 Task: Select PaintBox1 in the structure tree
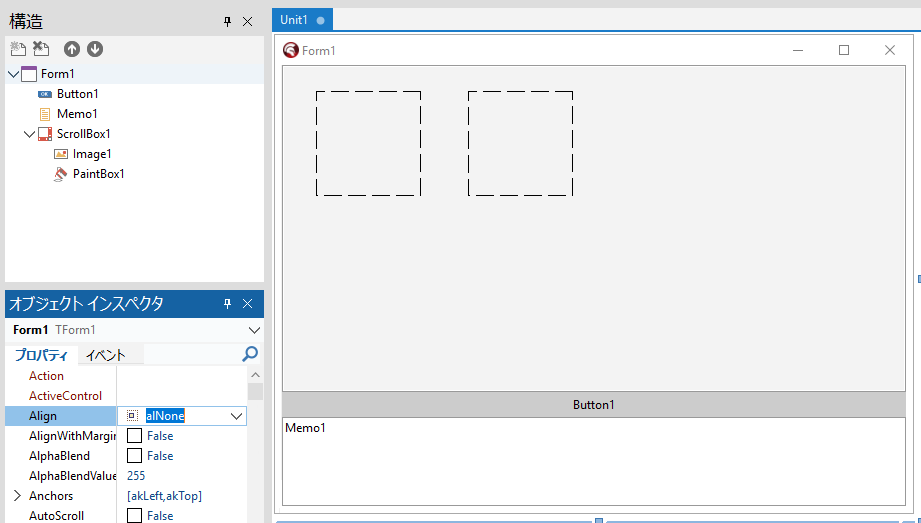point(98,174)
